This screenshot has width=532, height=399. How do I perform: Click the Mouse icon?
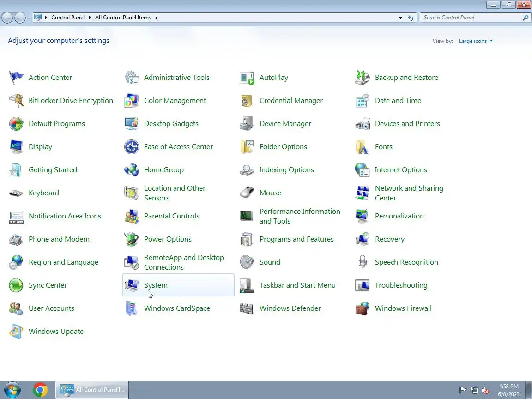tap(247, 193)
